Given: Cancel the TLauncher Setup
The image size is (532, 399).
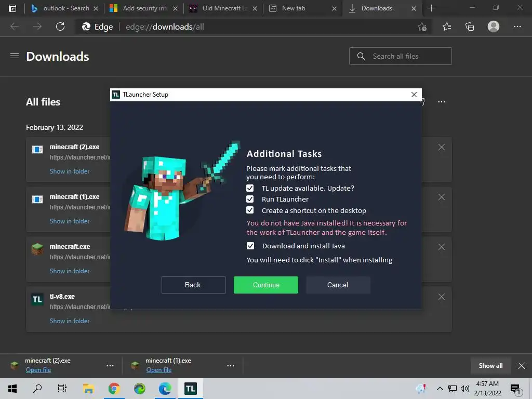Looking at the screenshot, I should click(x=338, y=285).
